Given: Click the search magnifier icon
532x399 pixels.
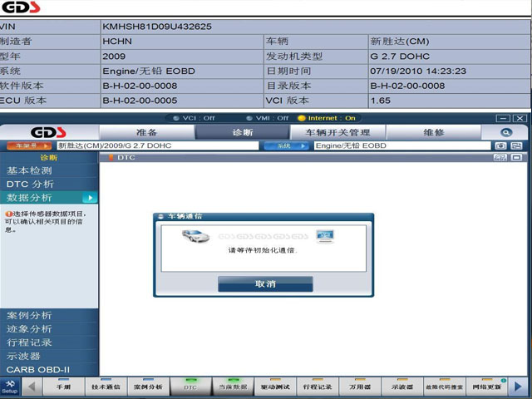Looking at the screenshot, I should pos(506,132).
